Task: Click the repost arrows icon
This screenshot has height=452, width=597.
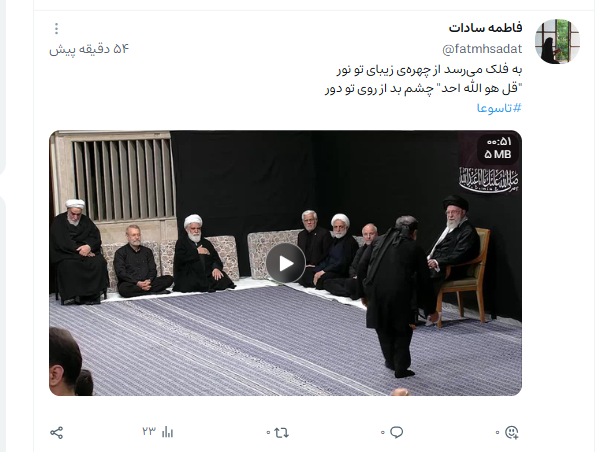Action: click(281, 433)
